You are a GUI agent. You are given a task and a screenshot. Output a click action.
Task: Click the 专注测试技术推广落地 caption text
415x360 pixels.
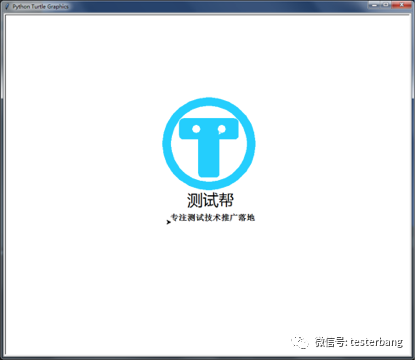[213, 218]
